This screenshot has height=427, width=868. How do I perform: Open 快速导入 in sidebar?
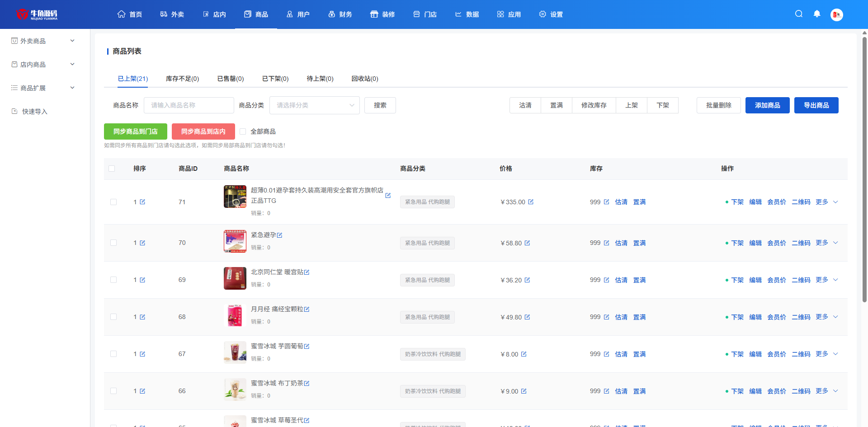(x=34, y=112)
